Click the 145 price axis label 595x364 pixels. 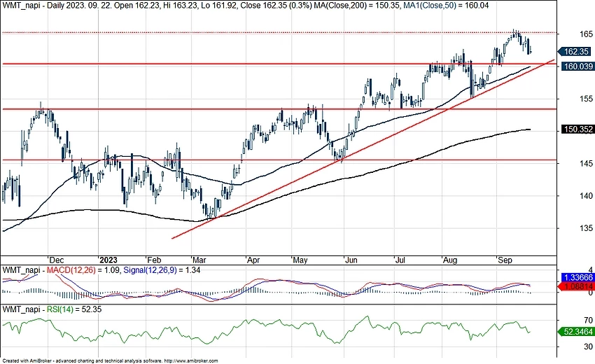[586, 164]
